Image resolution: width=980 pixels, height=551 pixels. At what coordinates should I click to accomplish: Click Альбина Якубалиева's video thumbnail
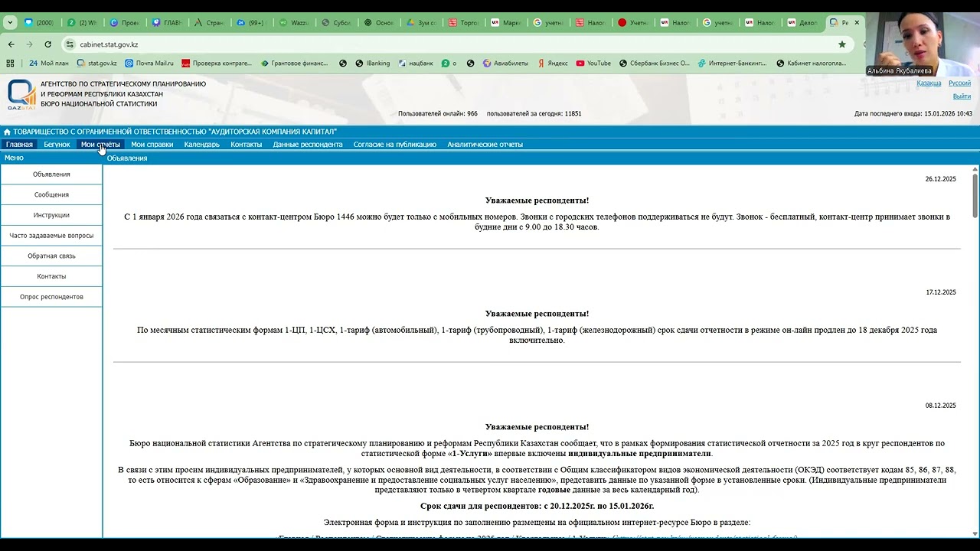pos(923,44)
